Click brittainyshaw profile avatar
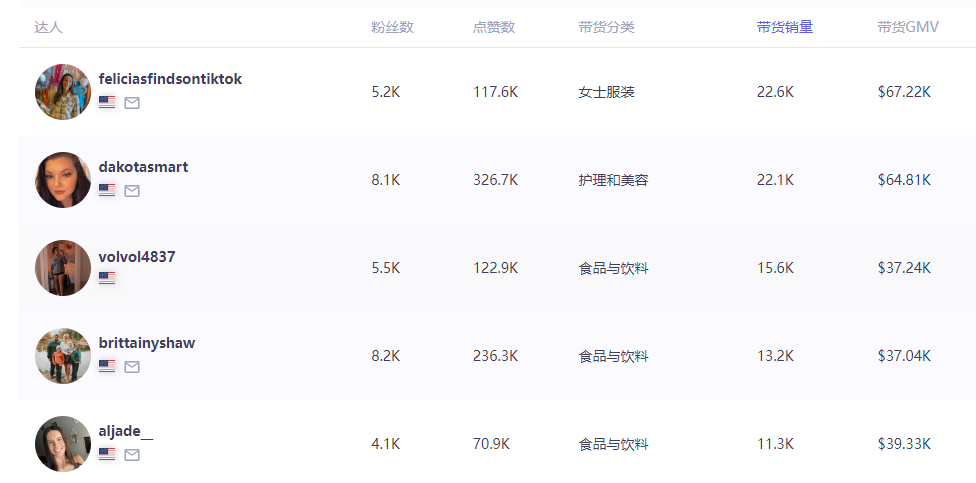This screenshot has height=483, width=976. pyautogui.click(x=63, y=356)
